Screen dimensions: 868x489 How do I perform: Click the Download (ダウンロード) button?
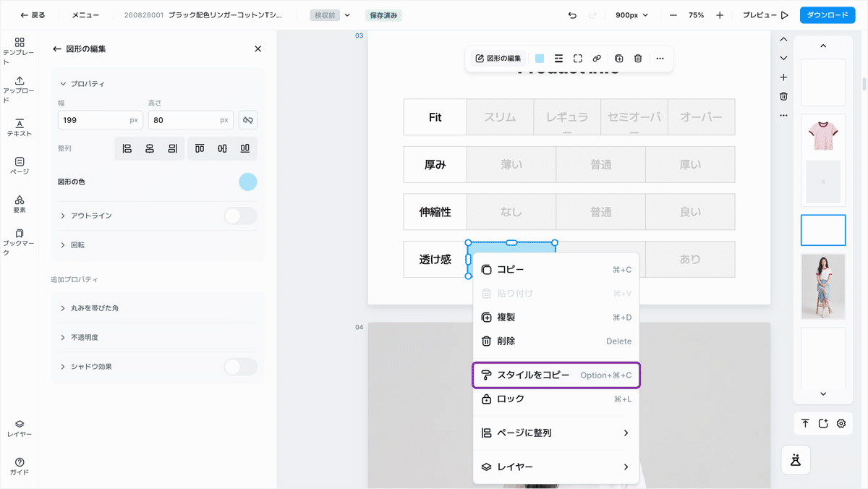point(827,15)
